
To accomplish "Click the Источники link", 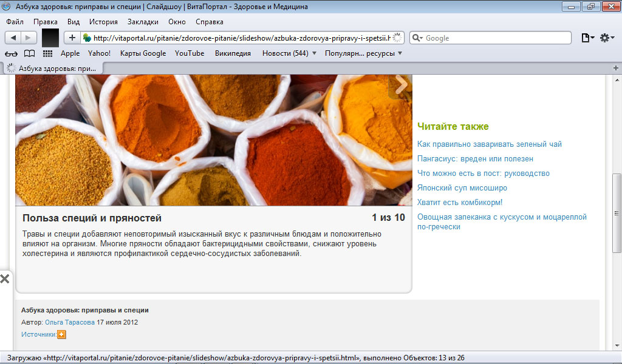I will (x=38, y=335).
